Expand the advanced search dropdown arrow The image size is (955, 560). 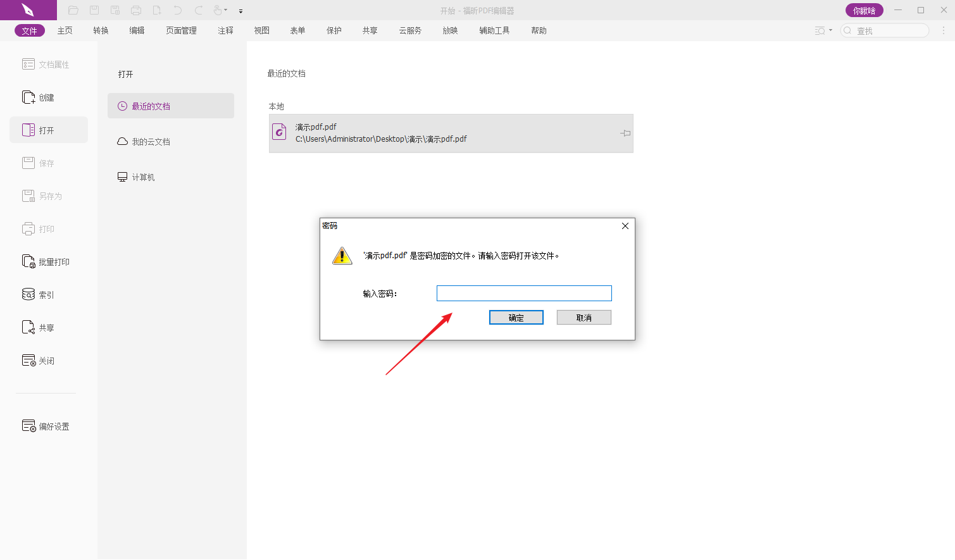tap(830, 30)
